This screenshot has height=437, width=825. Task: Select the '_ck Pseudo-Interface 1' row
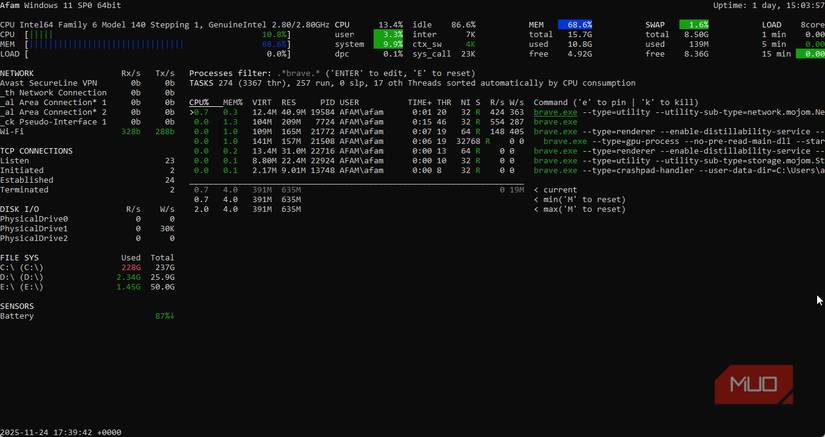tap(87, 122)
